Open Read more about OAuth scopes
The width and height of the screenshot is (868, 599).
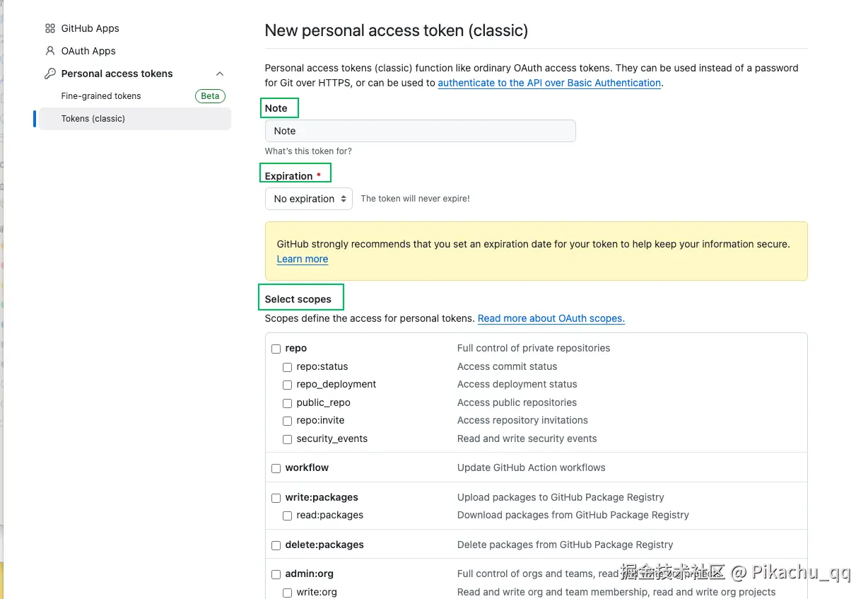pos(551,318)
